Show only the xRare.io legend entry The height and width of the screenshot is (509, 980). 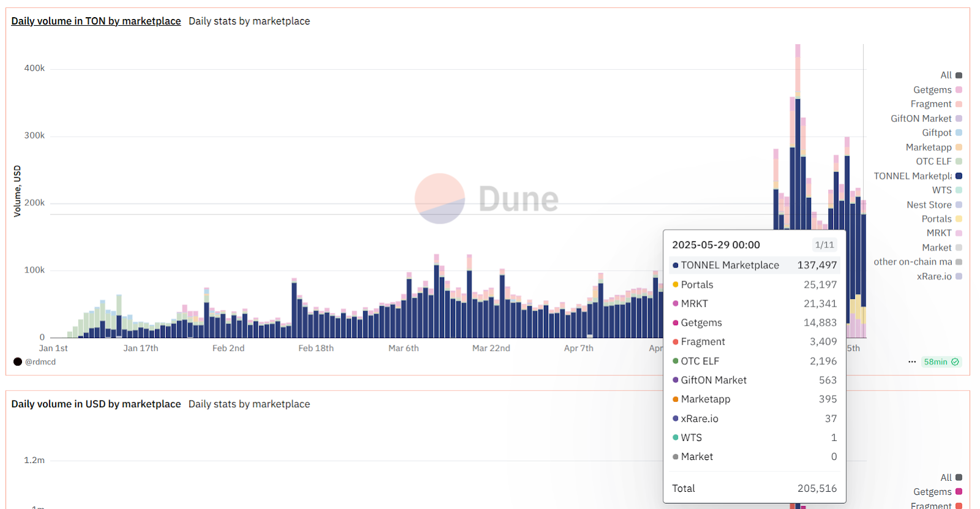coord(934,277)
